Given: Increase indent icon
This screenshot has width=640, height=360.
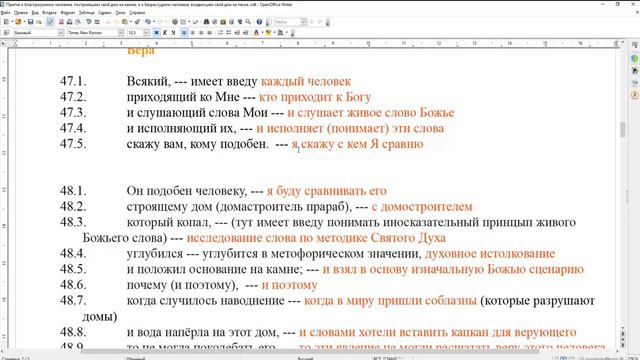Looking at the screenshot, I should click(x=246, y=33).
